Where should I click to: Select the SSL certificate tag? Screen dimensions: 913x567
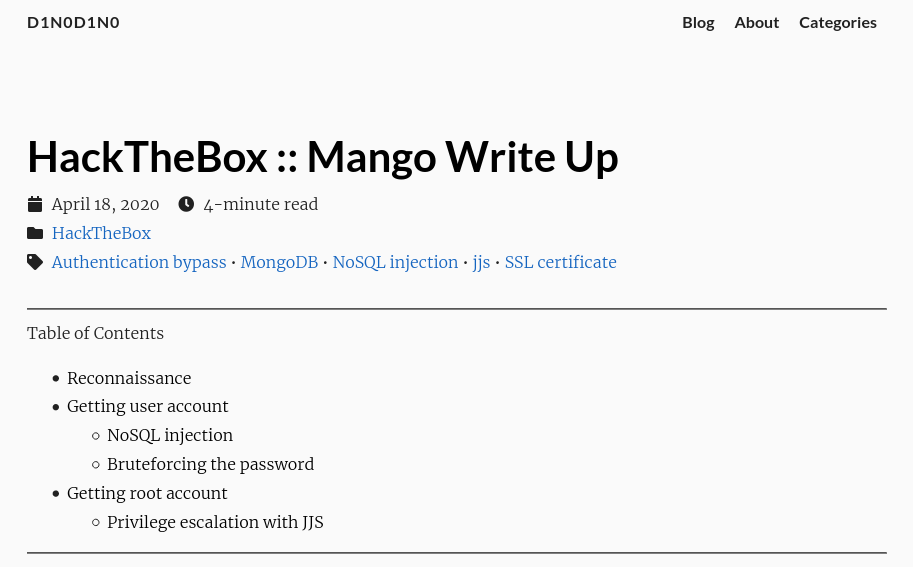coord(561,263)
